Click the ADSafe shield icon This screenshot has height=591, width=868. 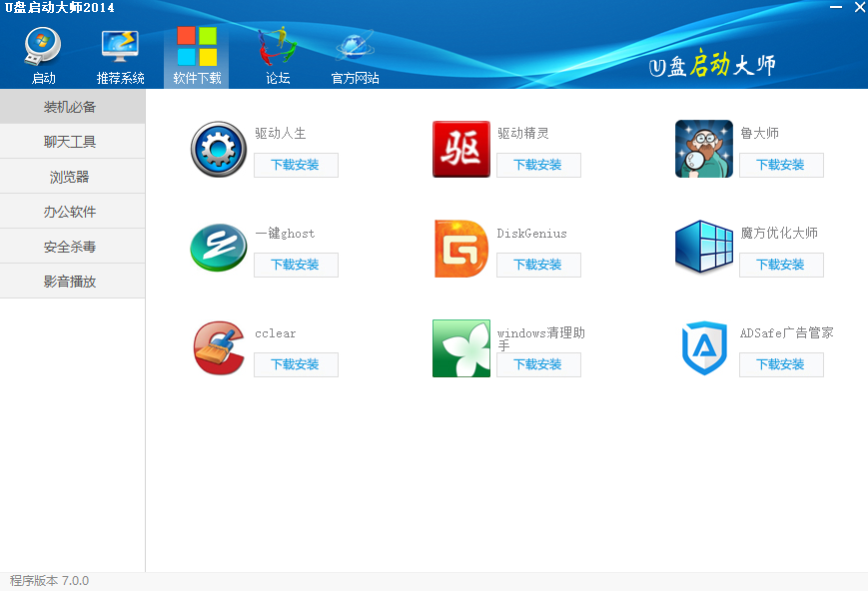[704, 348]
